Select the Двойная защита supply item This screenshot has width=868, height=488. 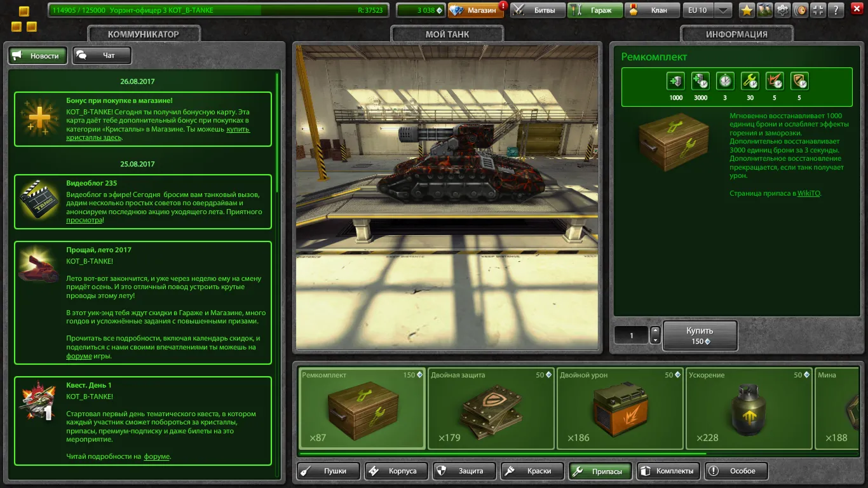491,409
